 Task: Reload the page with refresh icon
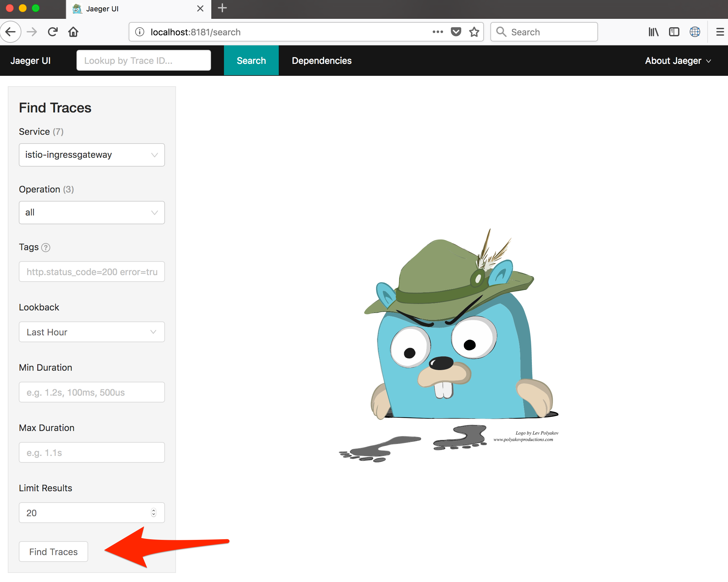tap(52, 32)
